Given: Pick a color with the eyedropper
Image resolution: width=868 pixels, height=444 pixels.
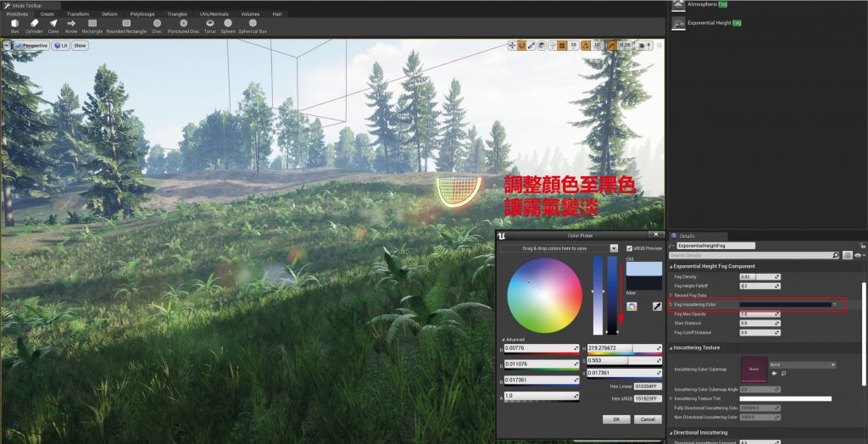Looking at the screenshot, I should 657,306.
